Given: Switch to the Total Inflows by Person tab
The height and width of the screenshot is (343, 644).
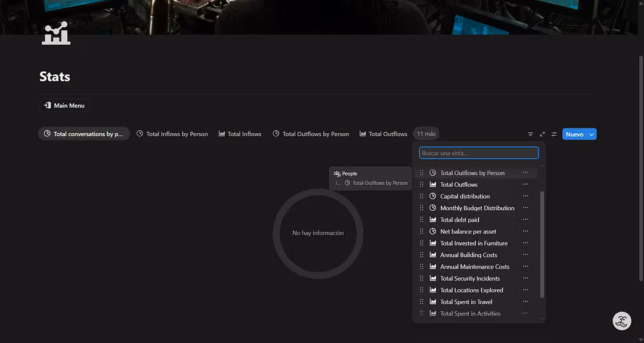Looking at the screenshot, I should [172, 134].
